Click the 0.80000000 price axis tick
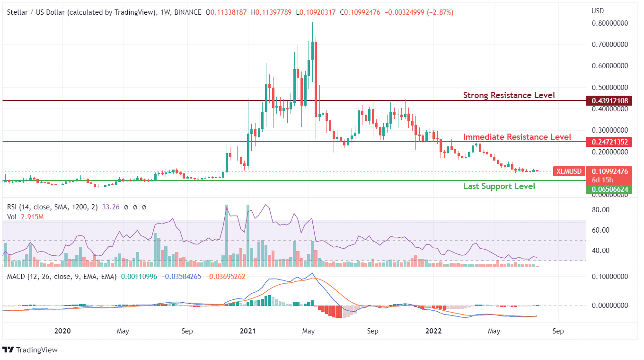This screenshot has width=644, height=360. click(609, 23)
